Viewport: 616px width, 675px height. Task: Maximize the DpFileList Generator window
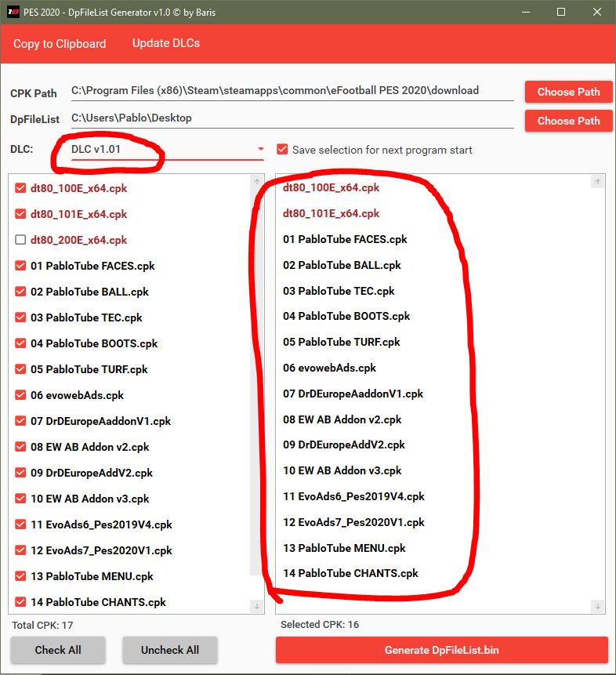[561, 12]
